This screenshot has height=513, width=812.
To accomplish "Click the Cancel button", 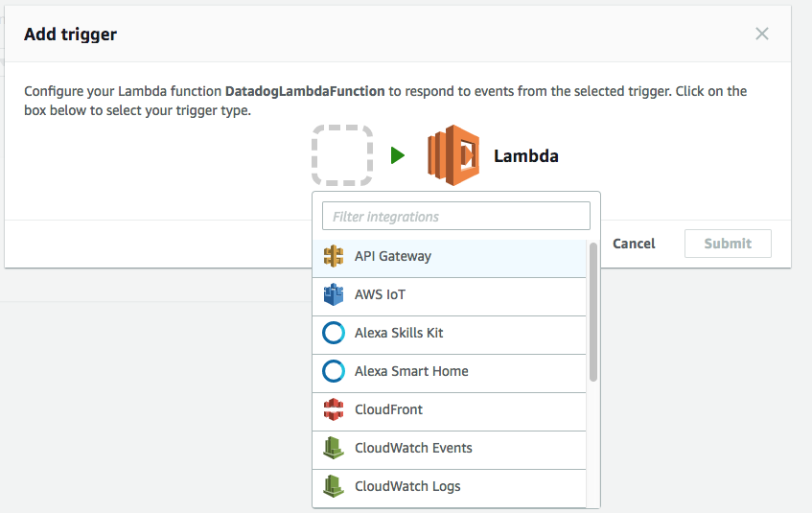I will tap(634, 244).
